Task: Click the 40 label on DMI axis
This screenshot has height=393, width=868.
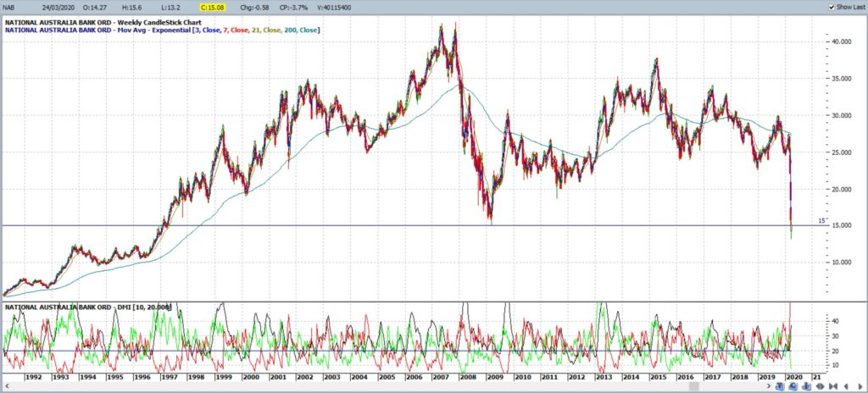Action: click(834, 321)
